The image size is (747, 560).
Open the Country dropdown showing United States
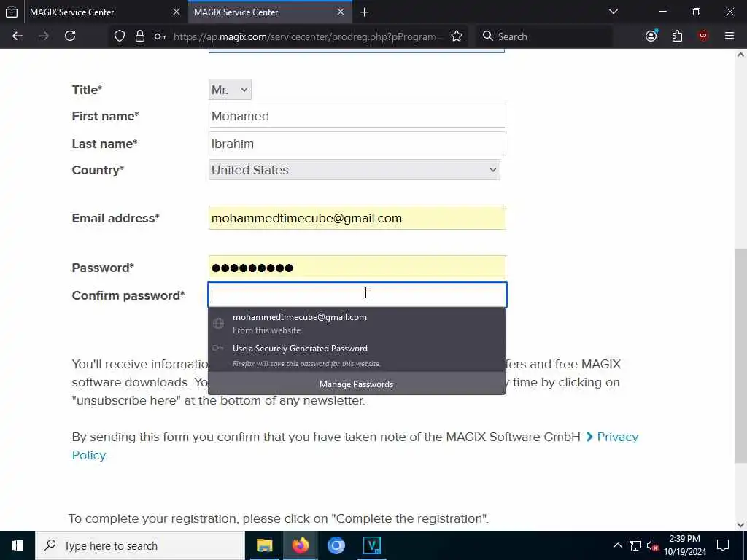click(355, 170)
